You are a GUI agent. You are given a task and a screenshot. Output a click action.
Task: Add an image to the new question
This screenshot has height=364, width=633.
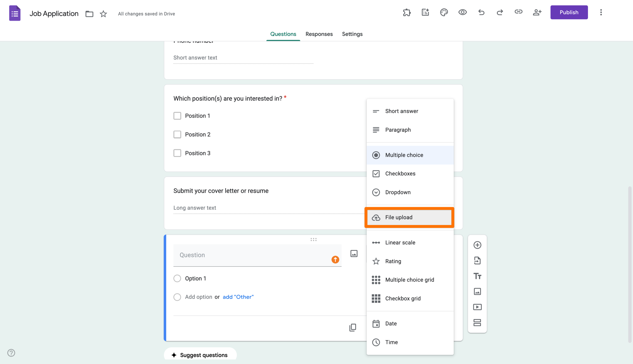click(x=354, y=253)
